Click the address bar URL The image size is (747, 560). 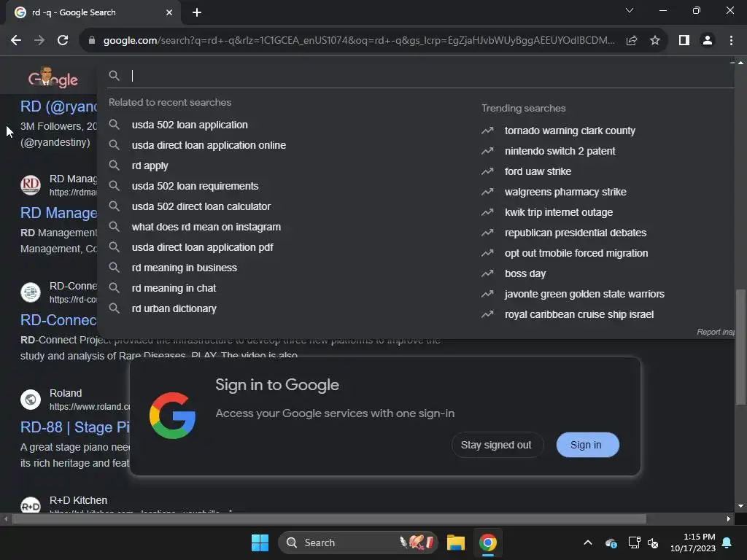[359, 41]
